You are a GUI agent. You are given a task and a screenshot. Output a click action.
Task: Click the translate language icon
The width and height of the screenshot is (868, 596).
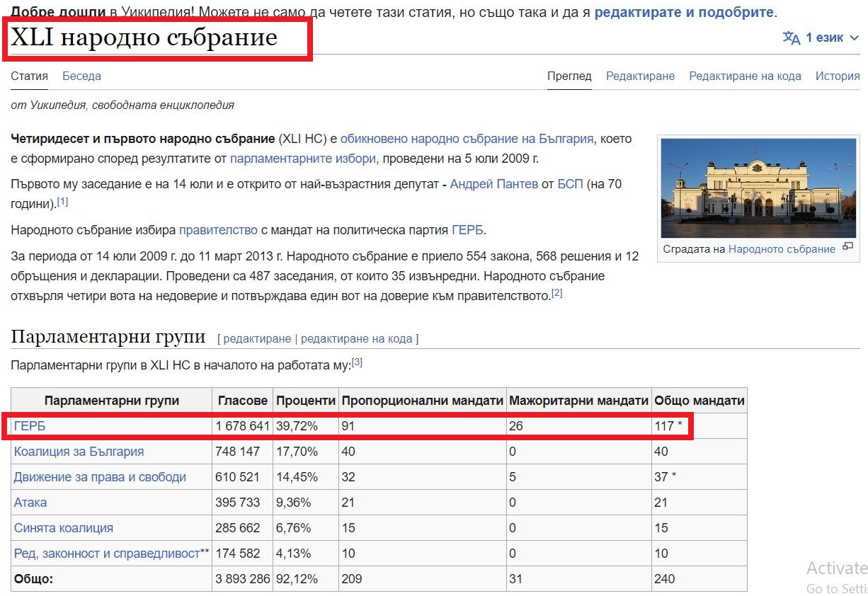tap(791, 38)
